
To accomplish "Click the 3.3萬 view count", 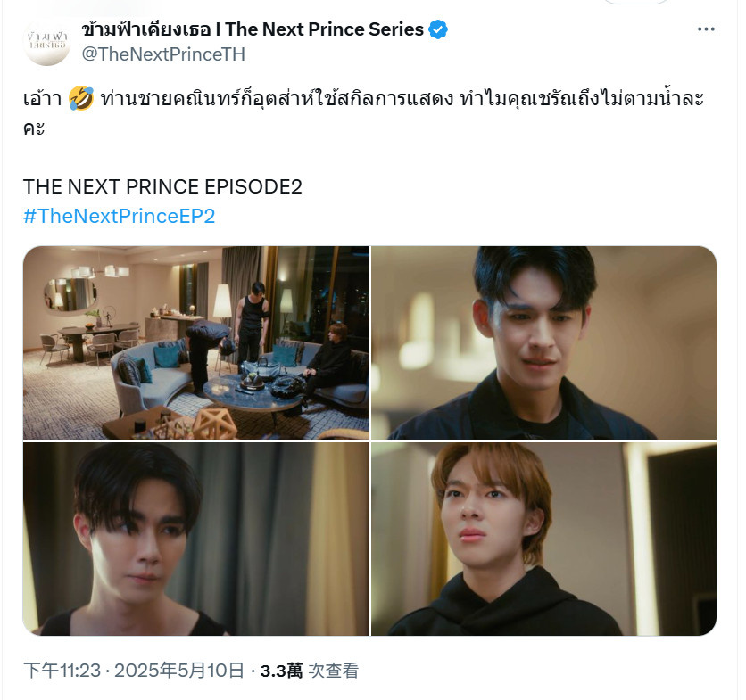I will [x=281, y=671].
